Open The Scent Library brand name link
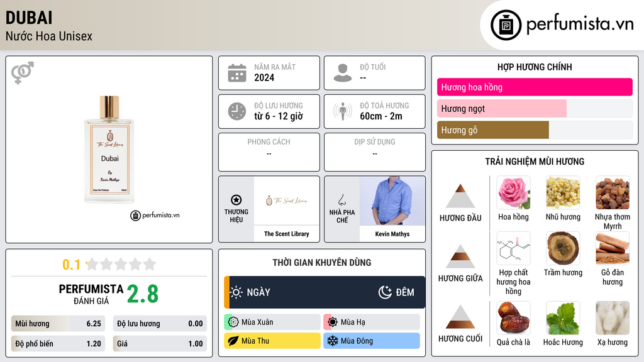Image resolution: width=644 pixels, height=362 pixels. point(287,234)
